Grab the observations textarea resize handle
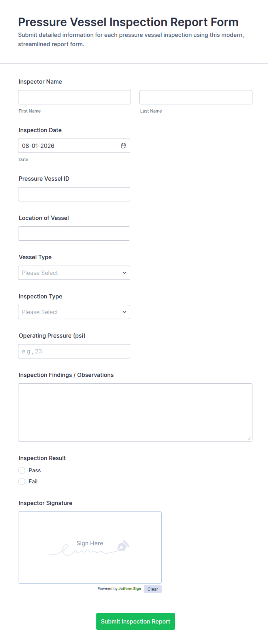268x644 pixels. pos(249,438)
